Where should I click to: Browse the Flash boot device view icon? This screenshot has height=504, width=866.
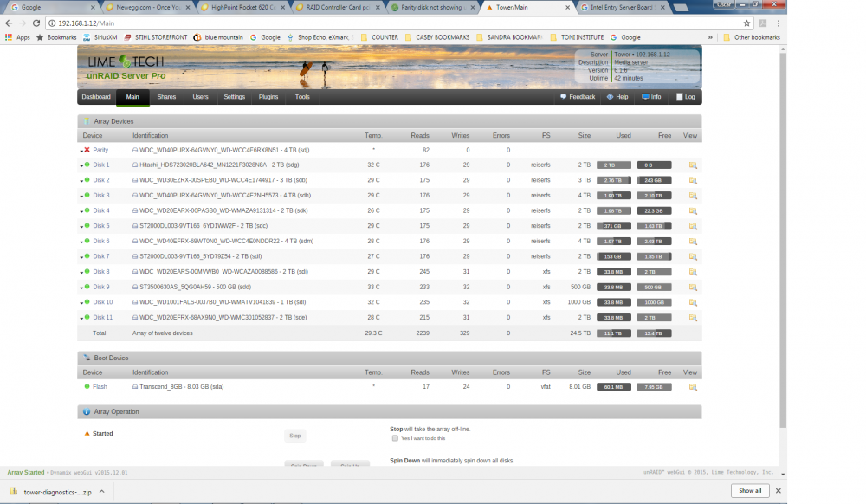pyautogui.click(x=693, y=387)
